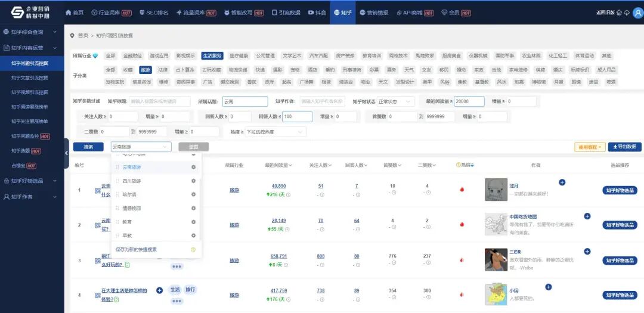Screen dimensions: 644x313
Task: Open settings gear for 云南旅游 quick search
Action: pos(193,167)
